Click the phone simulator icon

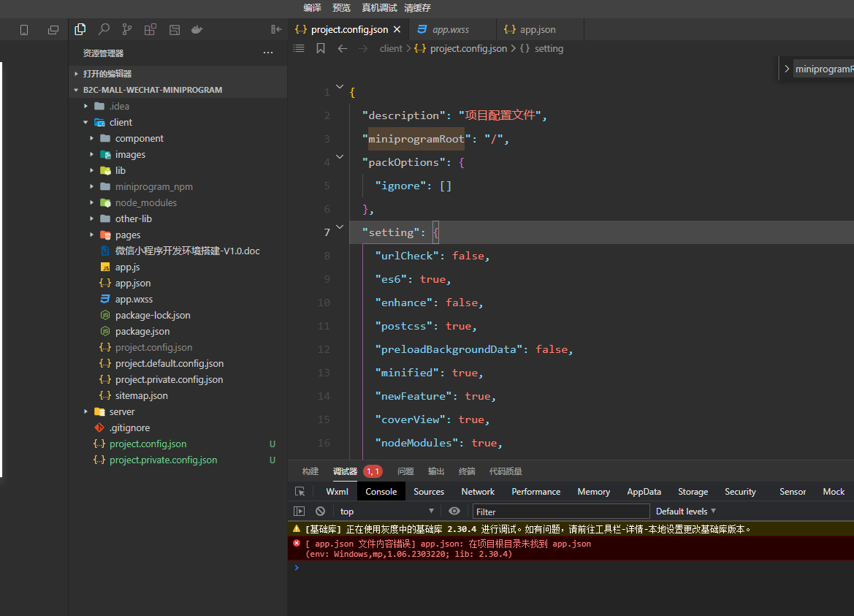click(24, 30)
